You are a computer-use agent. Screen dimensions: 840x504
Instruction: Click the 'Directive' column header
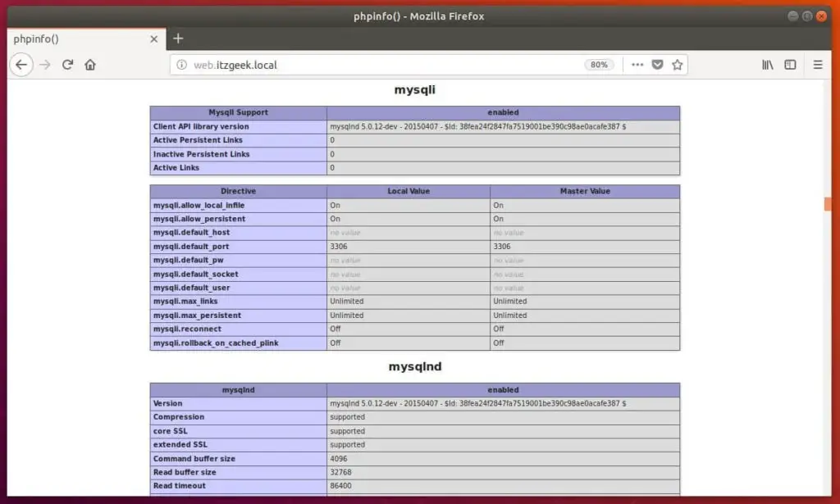tap(239, 191)
